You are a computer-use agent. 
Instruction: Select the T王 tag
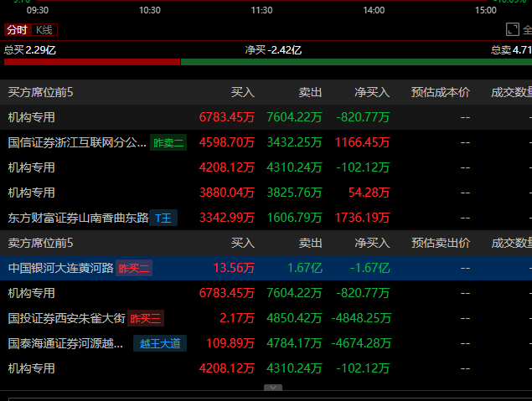[x=163, y=218]
